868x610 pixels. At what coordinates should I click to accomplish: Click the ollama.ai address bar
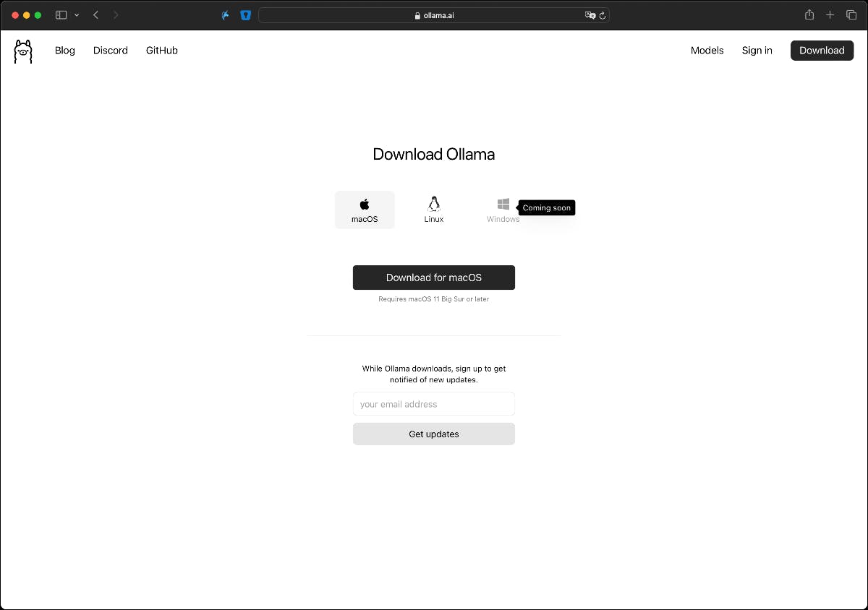pyautogui.click(x=434, y=15)
